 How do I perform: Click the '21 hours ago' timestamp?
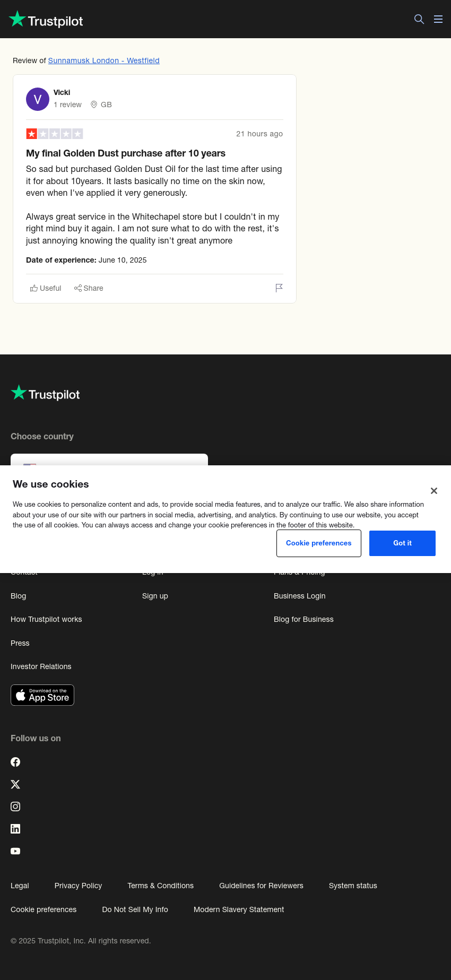coord(259,134)
